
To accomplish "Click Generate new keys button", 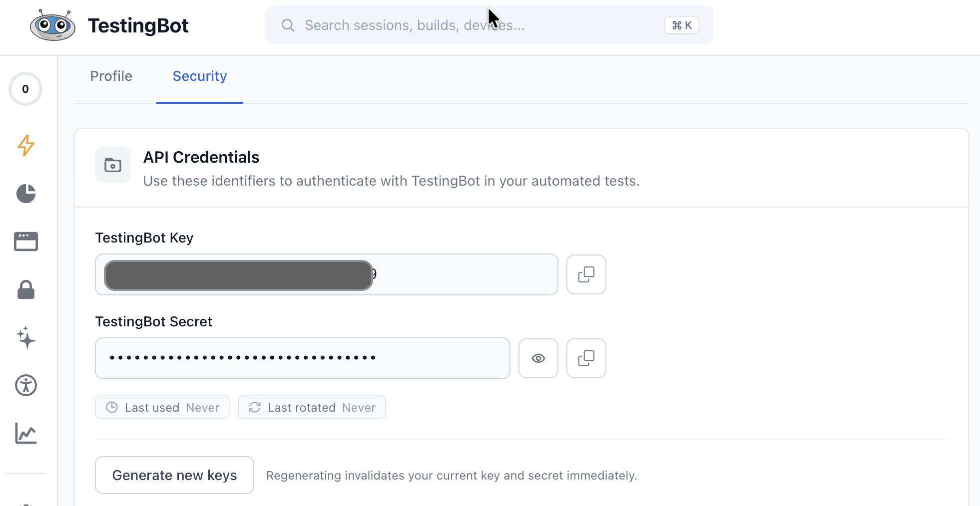I will point(174,475).
